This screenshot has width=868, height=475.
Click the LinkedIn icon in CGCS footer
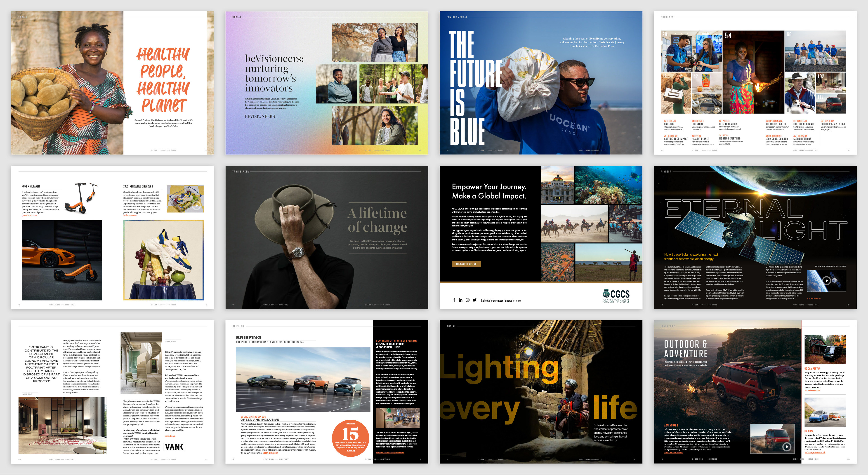pyautogui.click(x=461, y=300)
